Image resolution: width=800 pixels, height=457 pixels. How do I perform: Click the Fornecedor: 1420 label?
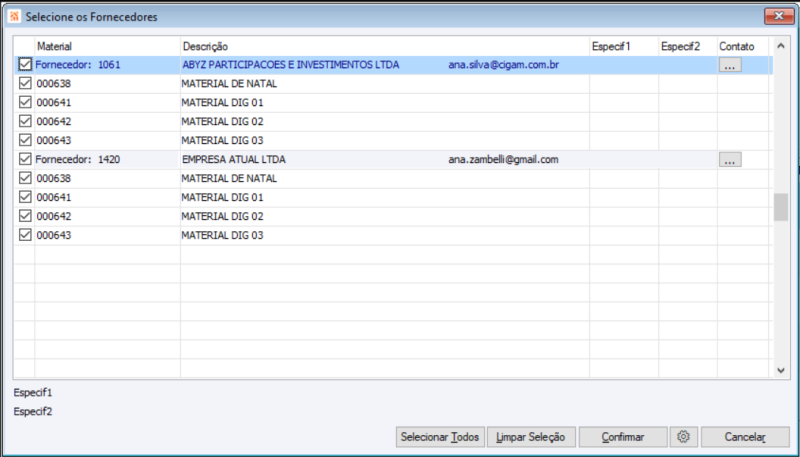[78, 160]
